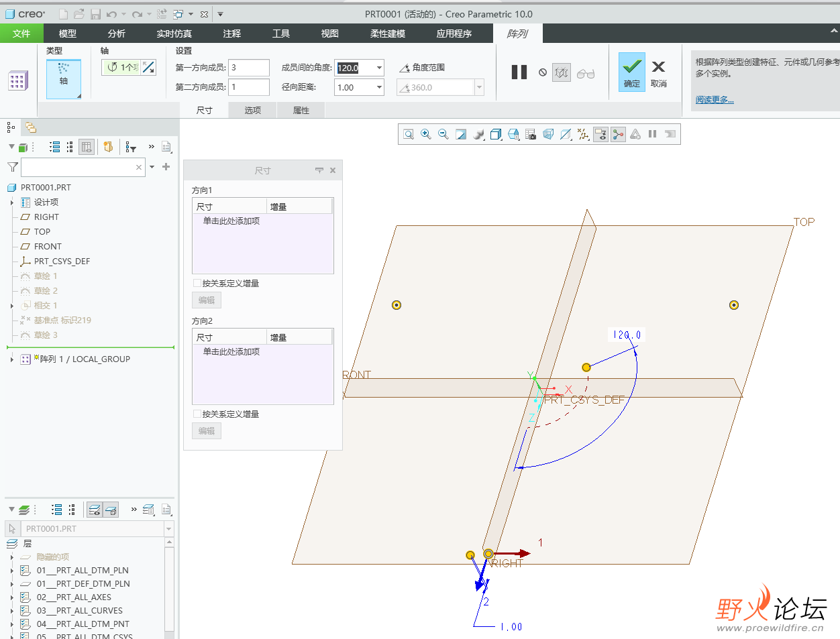The image size is (840, 639).
Task: Click the Repaint screen icon
Action: (461, 134)
